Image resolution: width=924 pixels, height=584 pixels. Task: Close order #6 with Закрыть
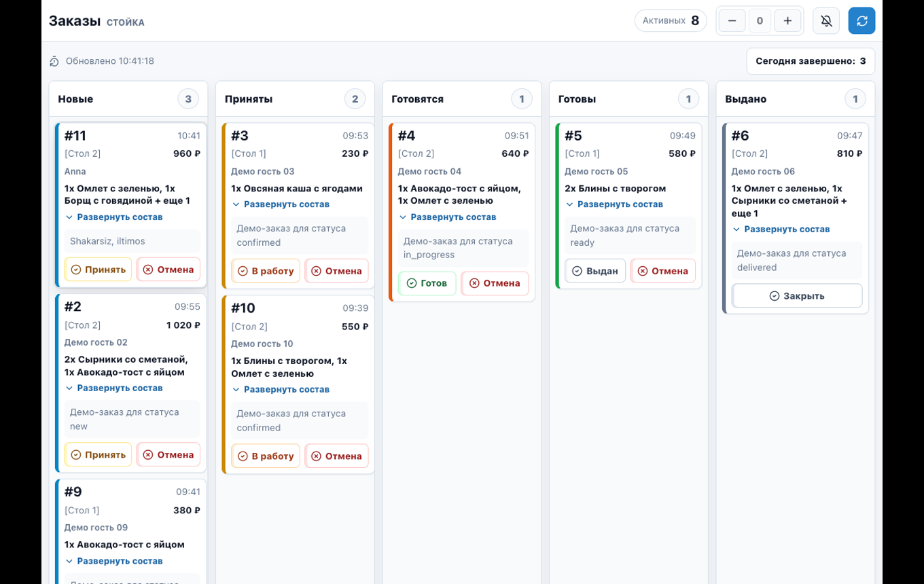(x=797, y=296)
